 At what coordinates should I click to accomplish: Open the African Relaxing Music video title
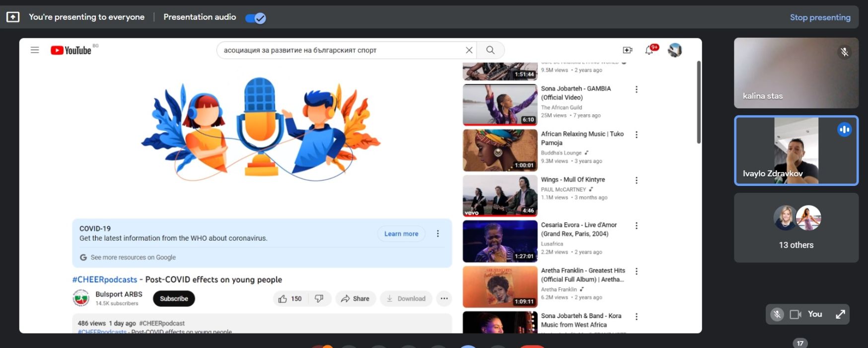[x=582, y=138]
